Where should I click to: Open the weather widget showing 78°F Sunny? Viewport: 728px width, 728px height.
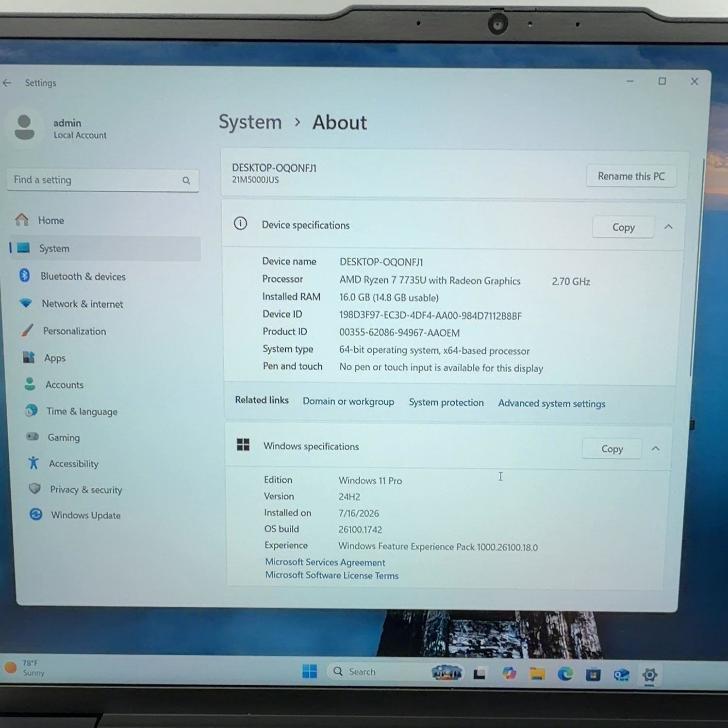pyautogui.click(x=25, y=668)
